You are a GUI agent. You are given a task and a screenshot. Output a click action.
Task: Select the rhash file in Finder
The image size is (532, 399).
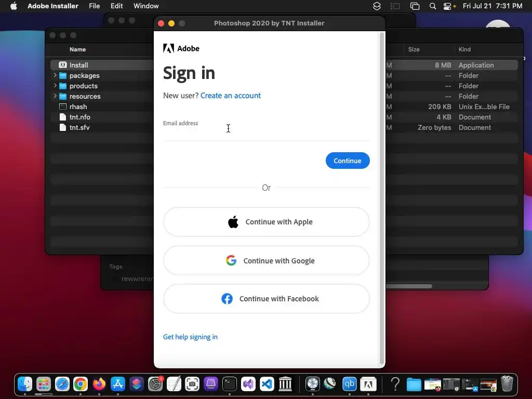[78, 107]
